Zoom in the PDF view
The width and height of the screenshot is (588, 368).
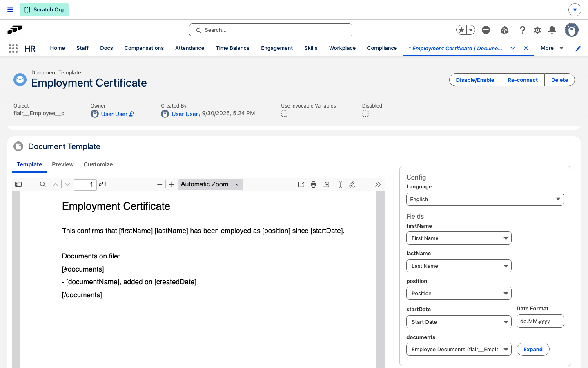coord(171,184)
